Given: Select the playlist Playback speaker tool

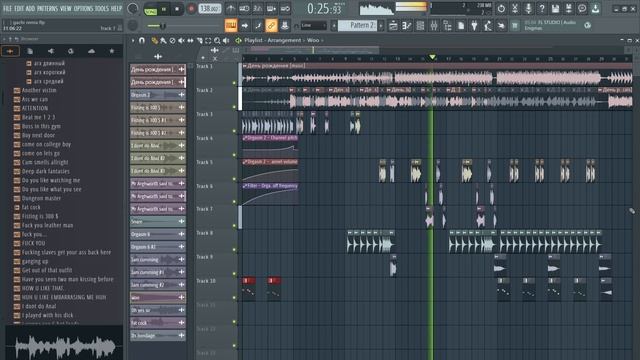Looking at the screenshot, I should coord(226,40).
